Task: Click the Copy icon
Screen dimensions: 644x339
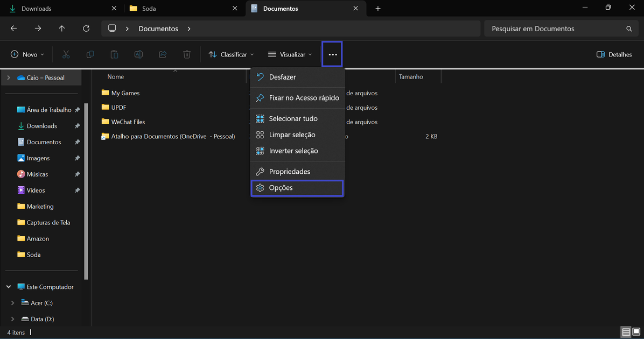Action: (90, 54)
